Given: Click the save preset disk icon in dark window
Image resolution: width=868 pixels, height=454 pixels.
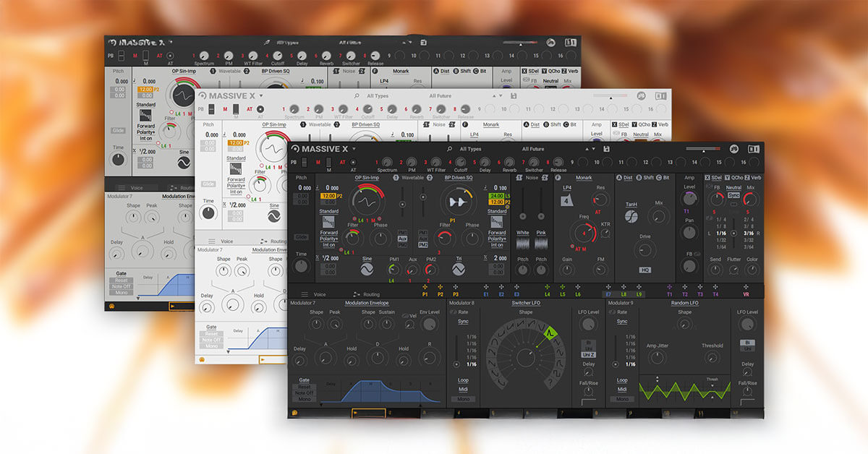Looking at the screenshot, I should [605, 149].
